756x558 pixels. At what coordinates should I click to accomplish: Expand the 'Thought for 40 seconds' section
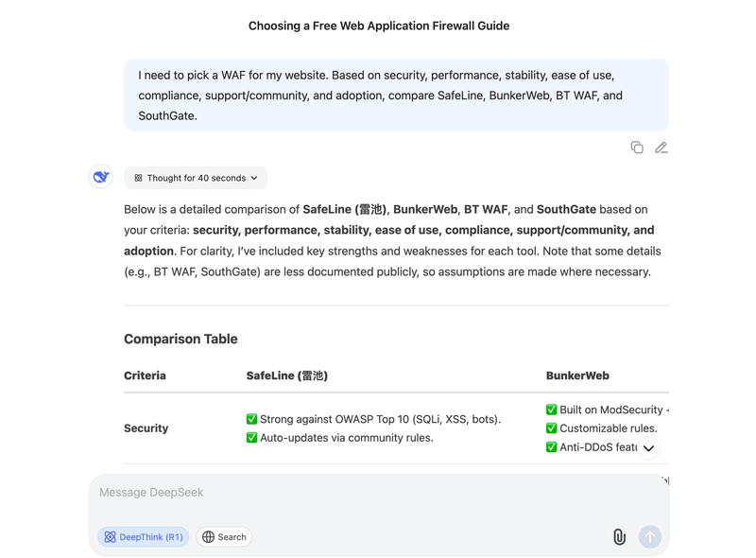pyautogui.click(x=196, y=178)
